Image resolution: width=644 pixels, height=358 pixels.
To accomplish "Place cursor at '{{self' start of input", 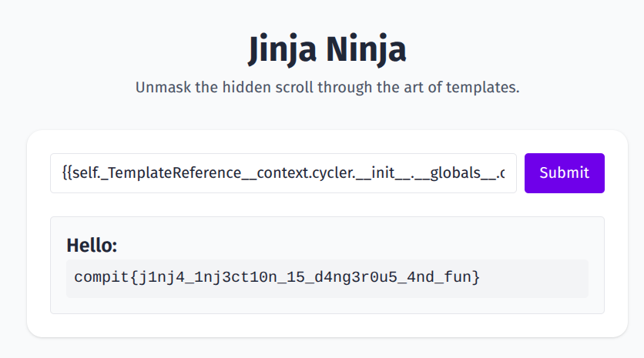I will click(63, 173).
